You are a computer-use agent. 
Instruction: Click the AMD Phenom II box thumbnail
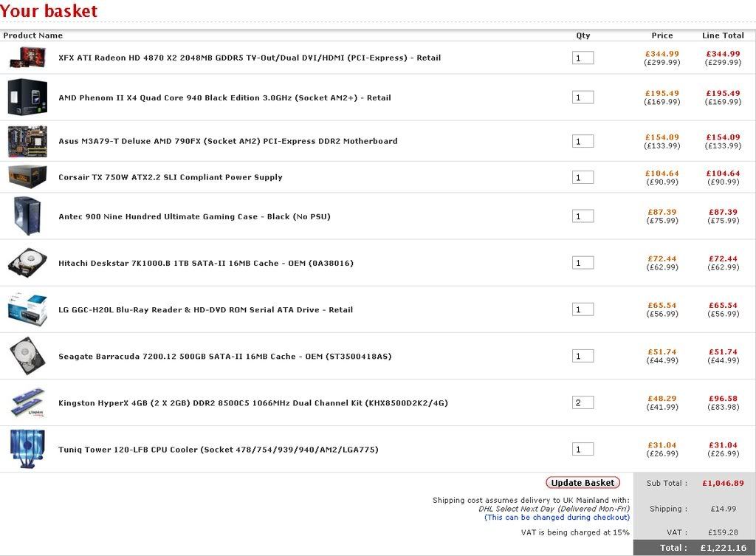(x=27, y=97)
